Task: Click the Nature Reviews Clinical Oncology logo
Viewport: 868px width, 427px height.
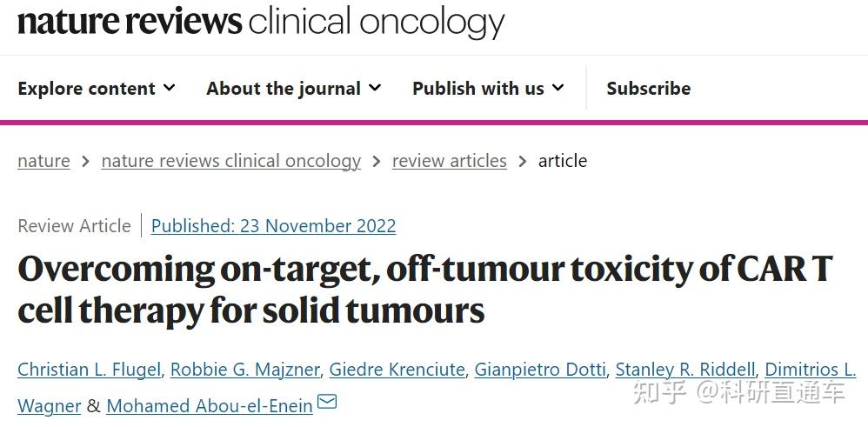Action: coord(261,22)
